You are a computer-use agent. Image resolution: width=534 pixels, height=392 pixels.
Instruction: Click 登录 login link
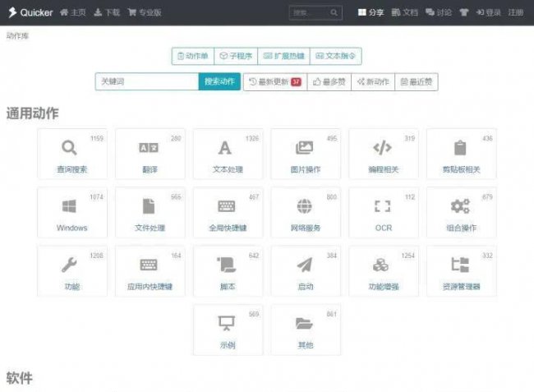pos(488,12)
